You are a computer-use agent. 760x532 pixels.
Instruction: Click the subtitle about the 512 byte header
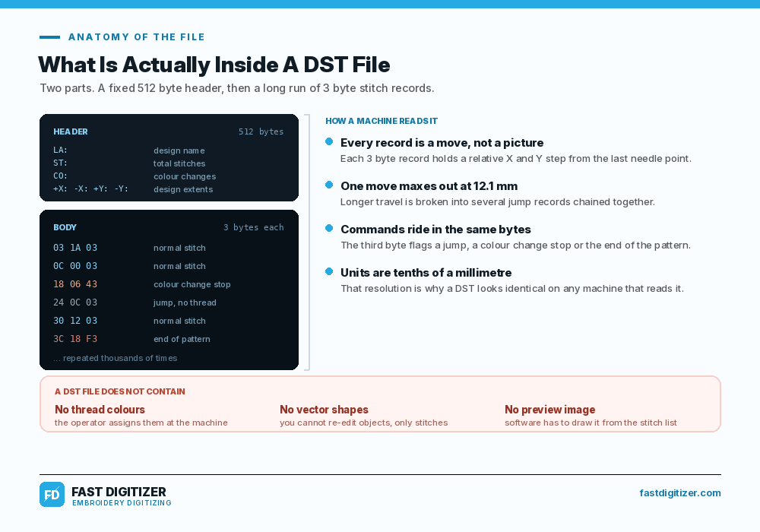(237, 88)
